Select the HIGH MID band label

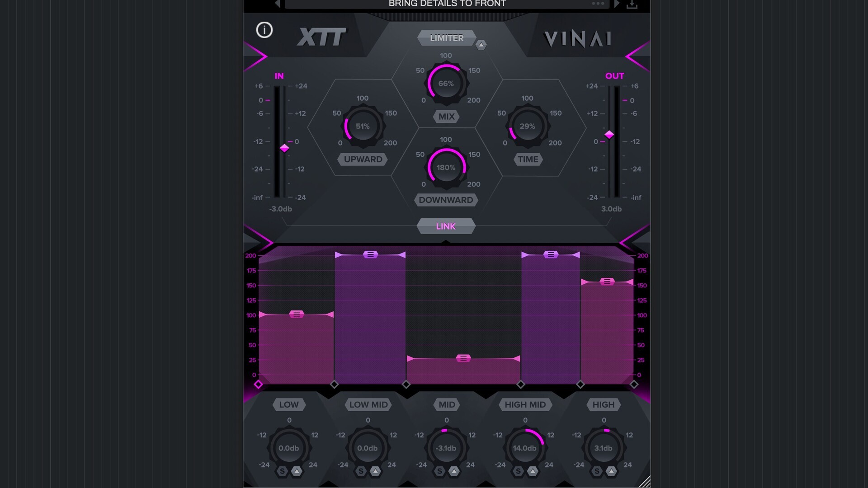click(x=525, y=405)
